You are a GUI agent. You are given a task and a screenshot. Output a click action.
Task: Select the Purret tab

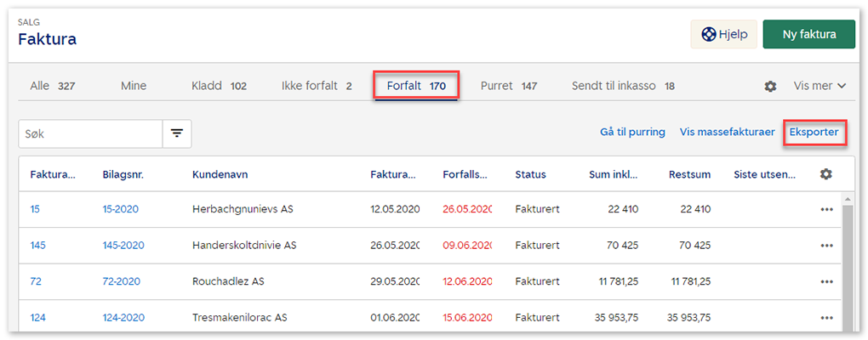pyautogui.click(x=508, y=86)
